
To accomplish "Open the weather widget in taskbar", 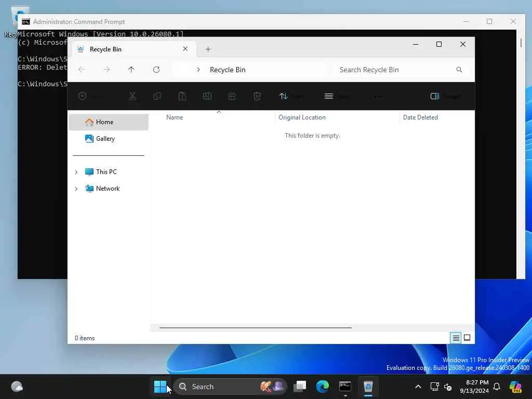I will click(17, 387).
